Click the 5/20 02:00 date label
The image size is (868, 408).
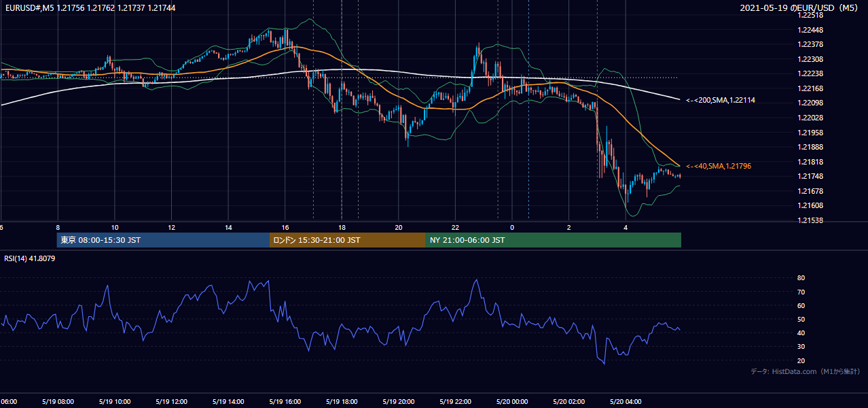(x=568, y=401)
